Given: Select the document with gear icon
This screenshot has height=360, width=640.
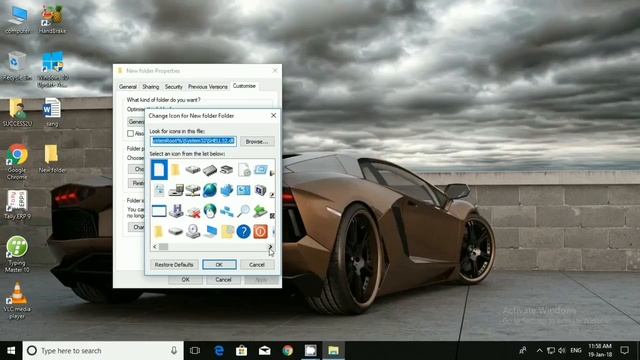Looking at the screenshot, I should pyautogui.click(x=244, y=169).
